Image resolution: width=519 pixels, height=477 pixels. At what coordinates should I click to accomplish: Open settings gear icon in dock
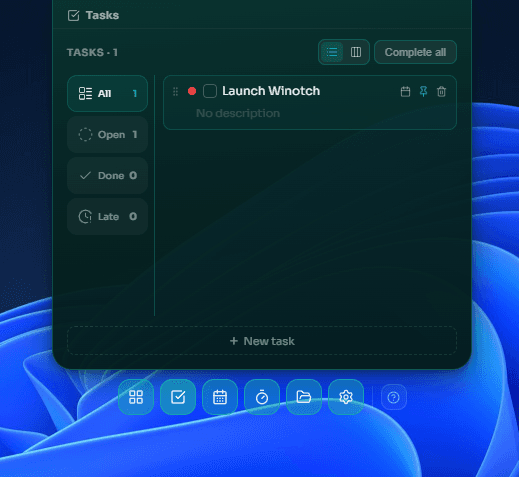click(346, 397)
